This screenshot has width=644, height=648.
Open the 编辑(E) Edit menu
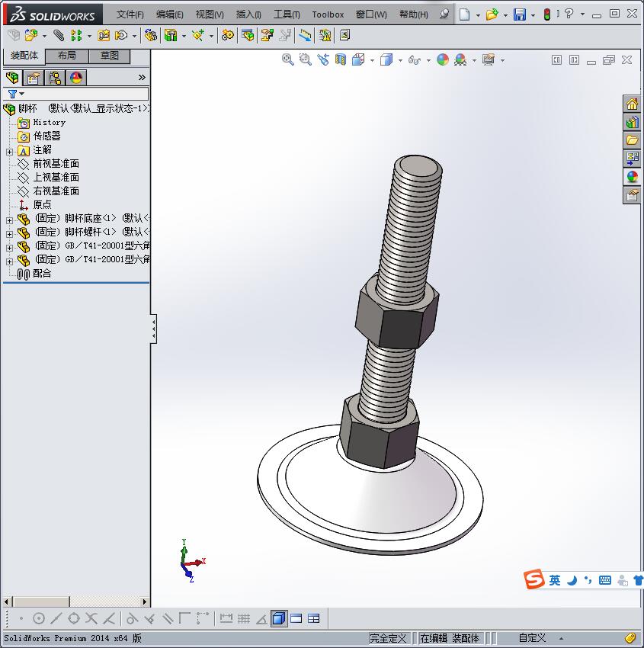170,14
